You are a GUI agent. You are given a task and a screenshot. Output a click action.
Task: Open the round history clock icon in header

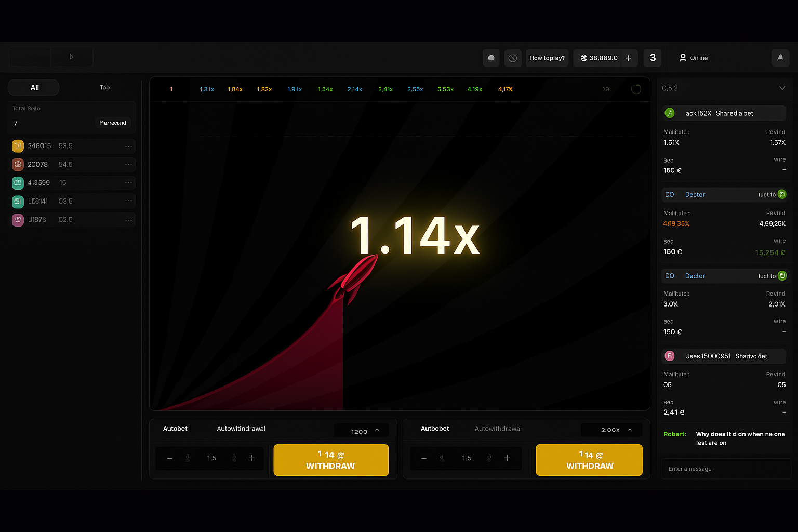click(x=513, y=58)
